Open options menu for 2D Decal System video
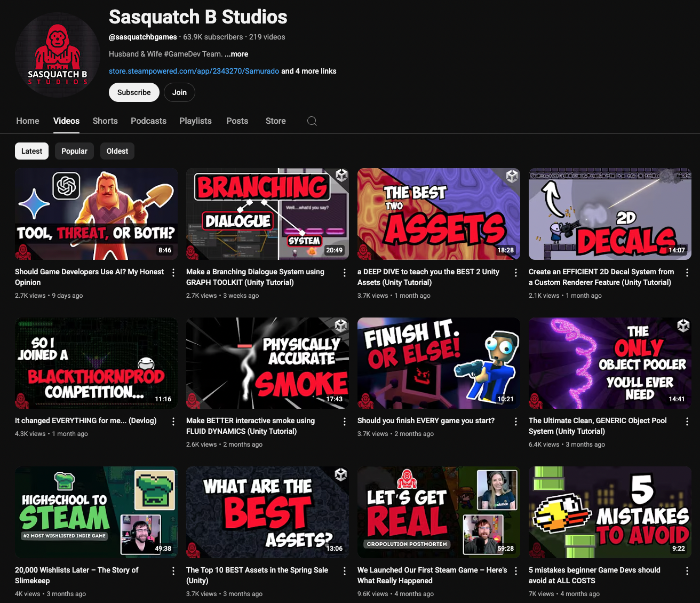This screenshot has height=603, width=700. [x=687, y=273]
